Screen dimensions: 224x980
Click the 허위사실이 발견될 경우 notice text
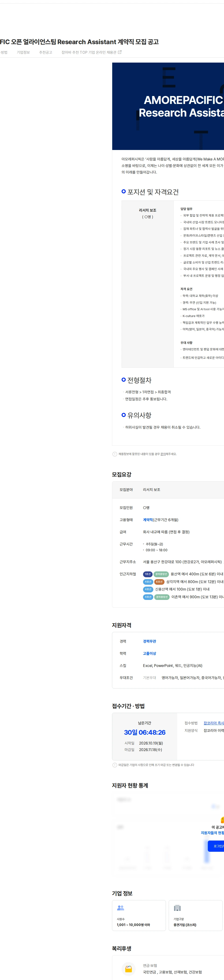tap(163, 427)
